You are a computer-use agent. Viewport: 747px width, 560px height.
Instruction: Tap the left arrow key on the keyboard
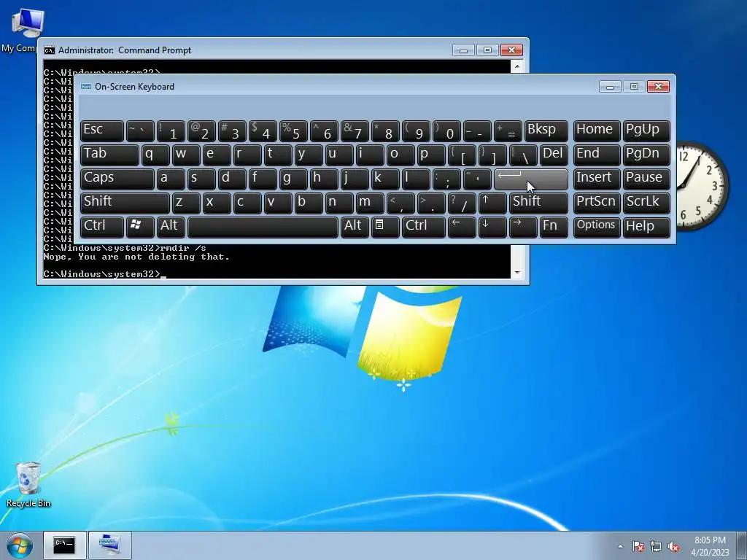(462, 227)
